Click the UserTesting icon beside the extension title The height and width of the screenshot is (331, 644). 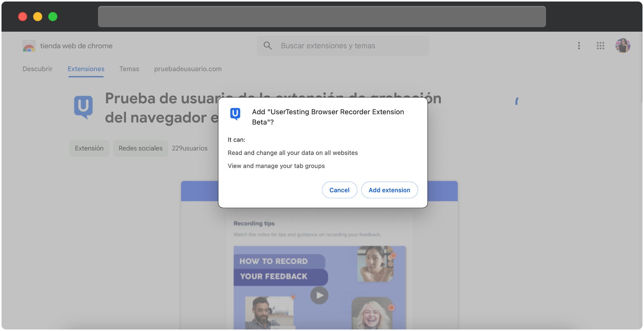tap(83, 107)
